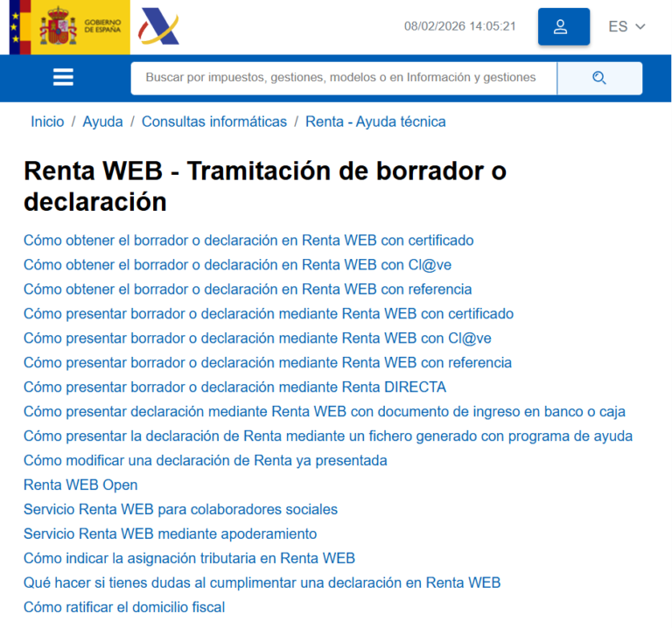Expand the ES language dropdown
Image resolution: width=672 pixels, height=628 pixels.
(x=626, y=26)
